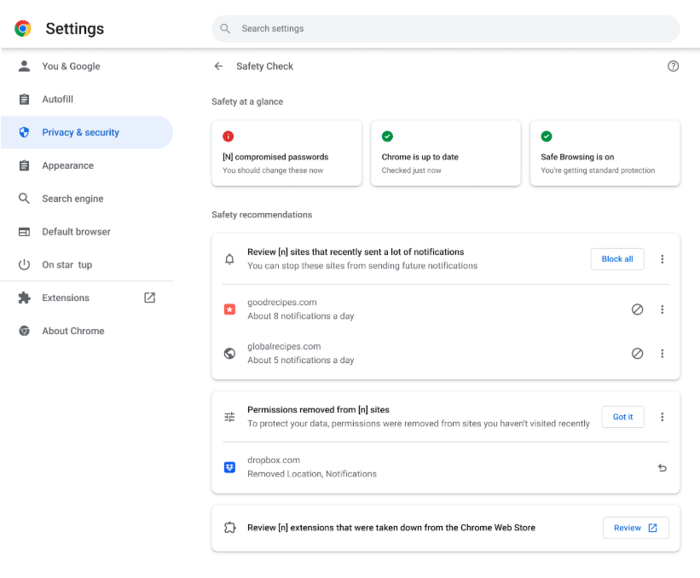Click the external-link icon next to Extensions
The width and height of the screenshot is (700, 578).
150,298
